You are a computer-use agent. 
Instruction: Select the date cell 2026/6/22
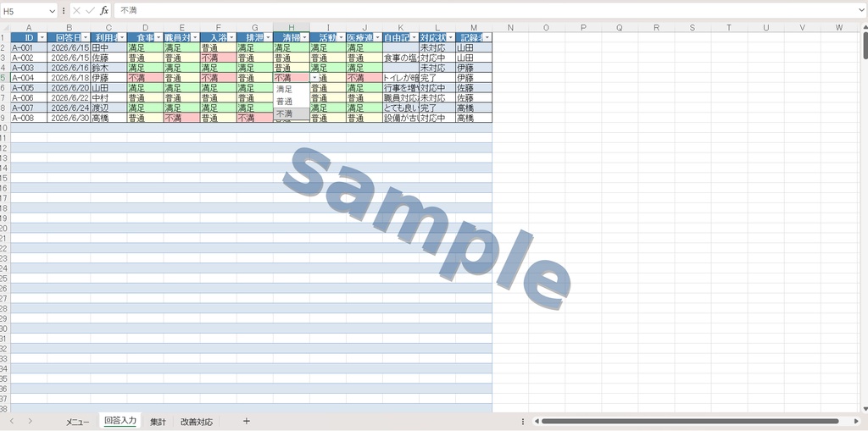pyautogui.click(x=69, y=98)
